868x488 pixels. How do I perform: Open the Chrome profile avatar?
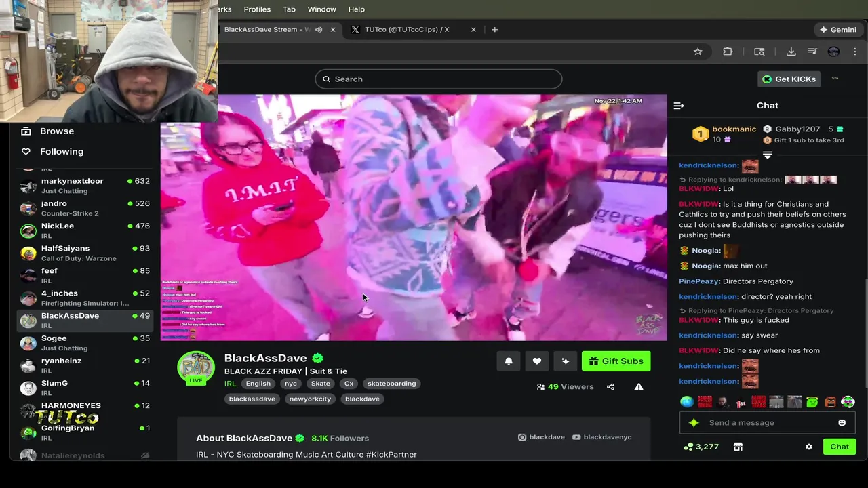pyautogui.click(x=834, y=52)
